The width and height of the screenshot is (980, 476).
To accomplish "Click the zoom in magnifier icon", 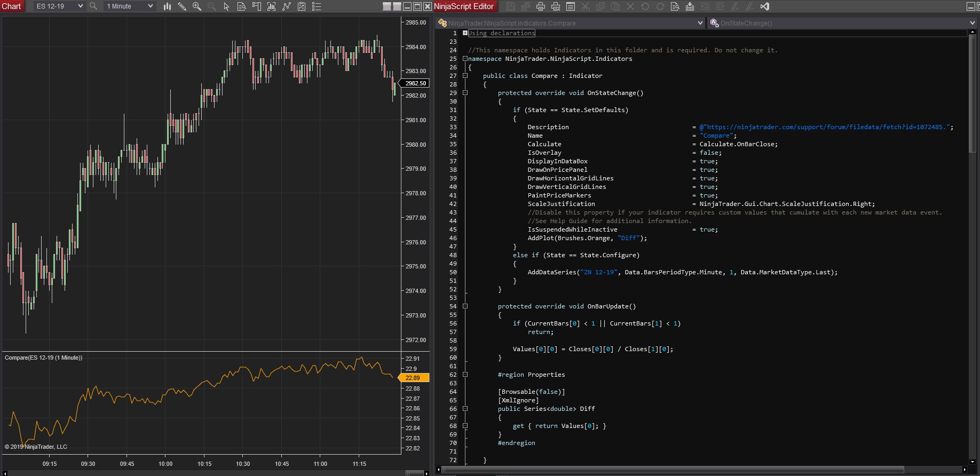I will pyautogui.click(x=197, y=6).
